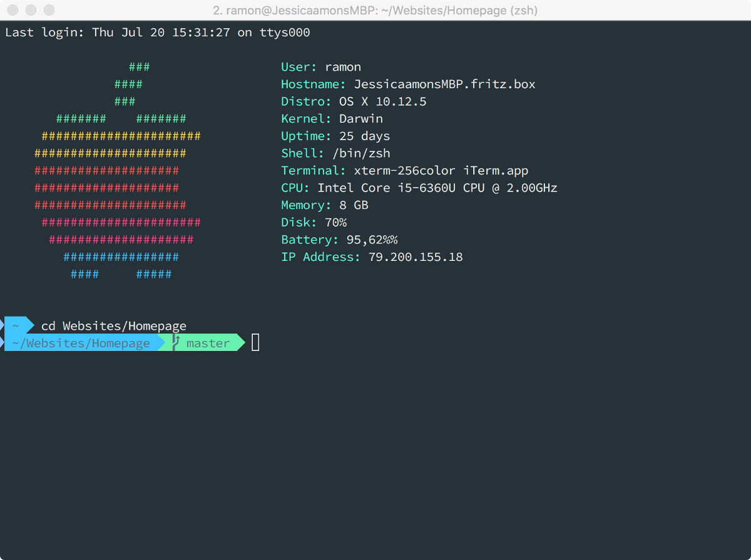Click the 'User:' label
The image size is (751, 560).
click(299, 67)
